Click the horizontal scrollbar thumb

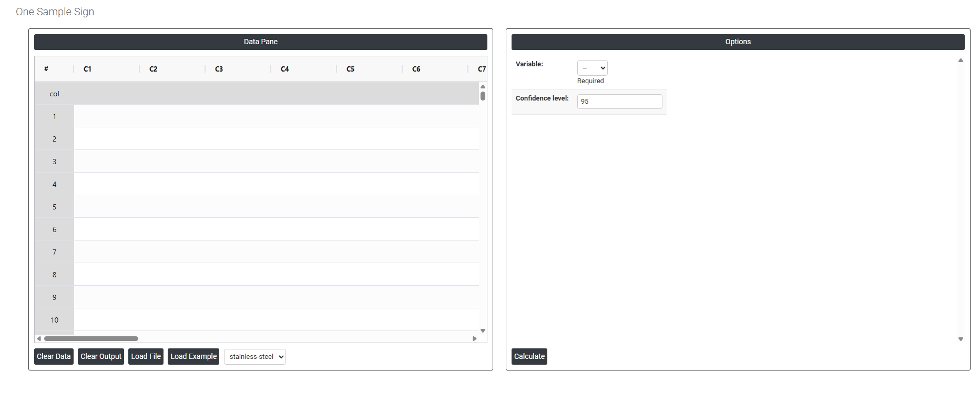(x=91, y=338)
